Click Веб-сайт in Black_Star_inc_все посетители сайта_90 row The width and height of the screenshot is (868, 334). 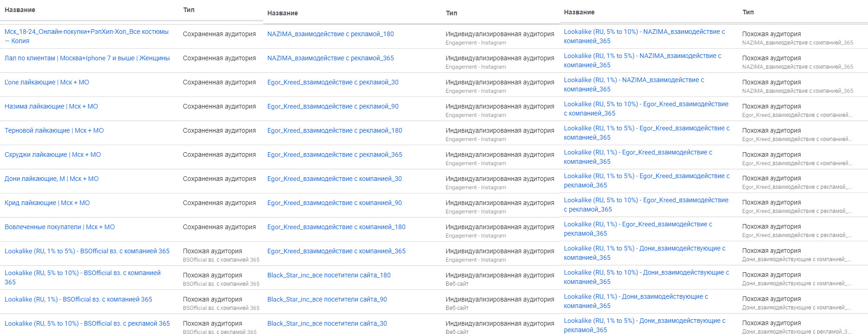coord(457,308)
